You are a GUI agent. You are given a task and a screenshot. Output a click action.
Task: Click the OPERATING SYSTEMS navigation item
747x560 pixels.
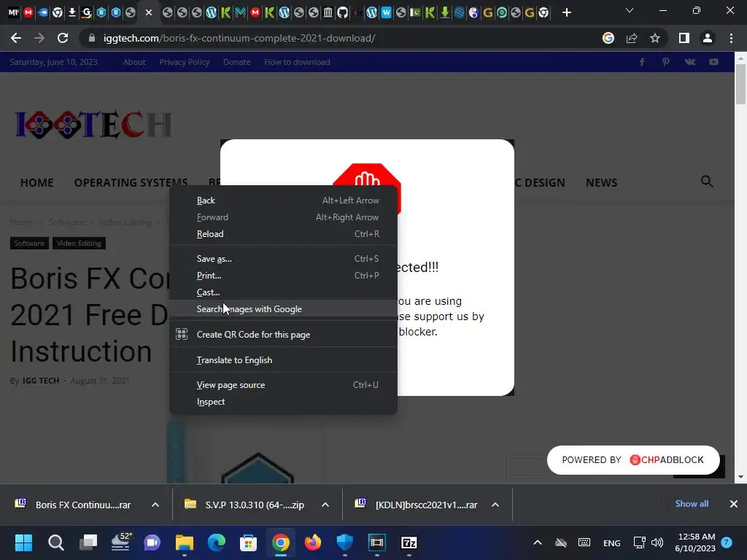coord(131,183)
